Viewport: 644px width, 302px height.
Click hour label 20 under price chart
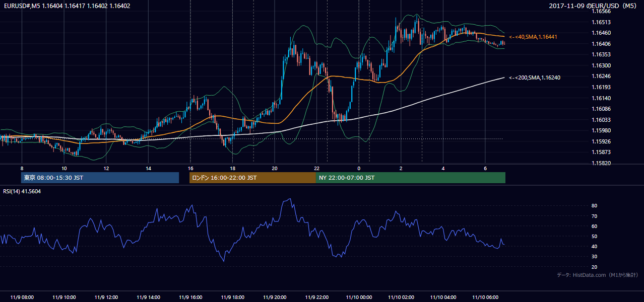(274, 168)
